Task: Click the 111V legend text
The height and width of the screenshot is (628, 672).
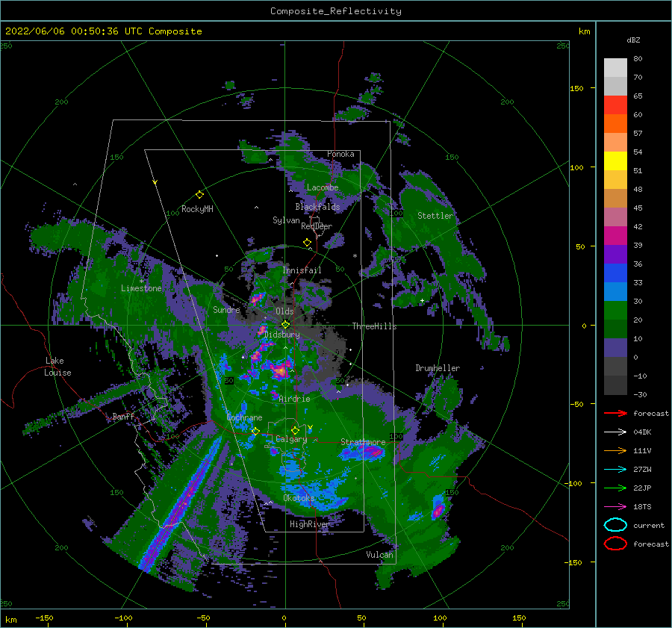Action: pos(642,450)
